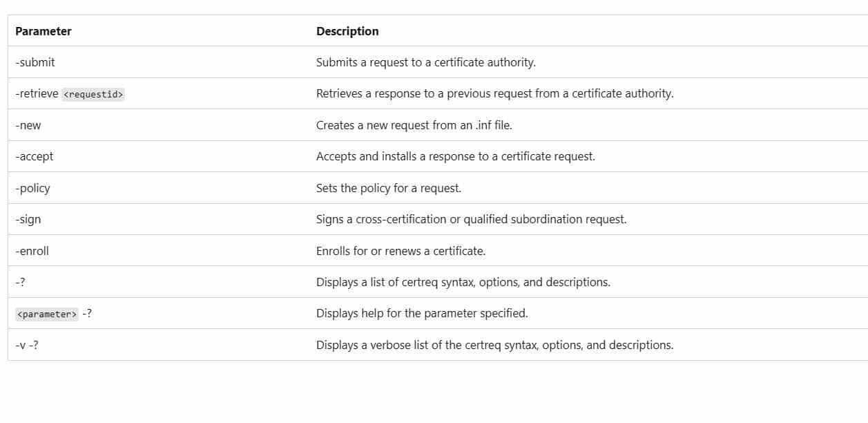Click "Creates a new request from an .inf file"
The height and width of the screenshot is (423, 868).
coord(414,125)
